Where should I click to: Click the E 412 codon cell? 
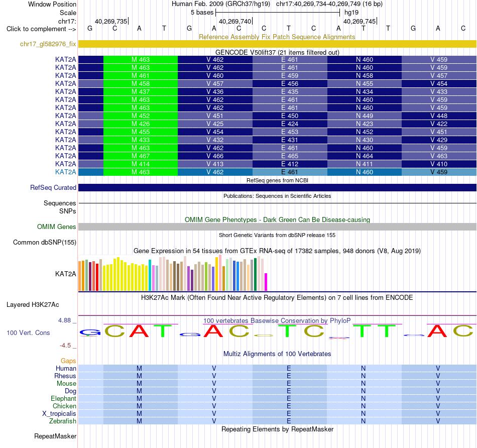click(x=290, y=164)
